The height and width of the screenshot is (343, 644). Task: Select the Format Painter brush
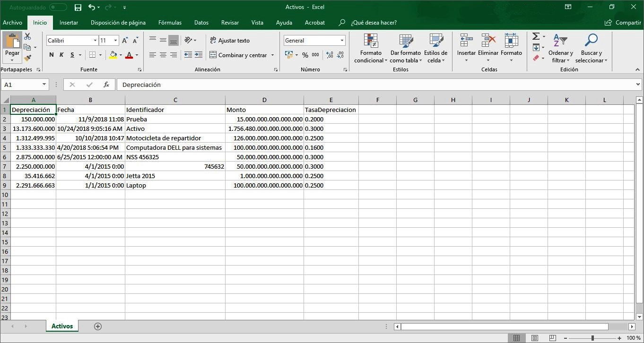coord(27,58)
